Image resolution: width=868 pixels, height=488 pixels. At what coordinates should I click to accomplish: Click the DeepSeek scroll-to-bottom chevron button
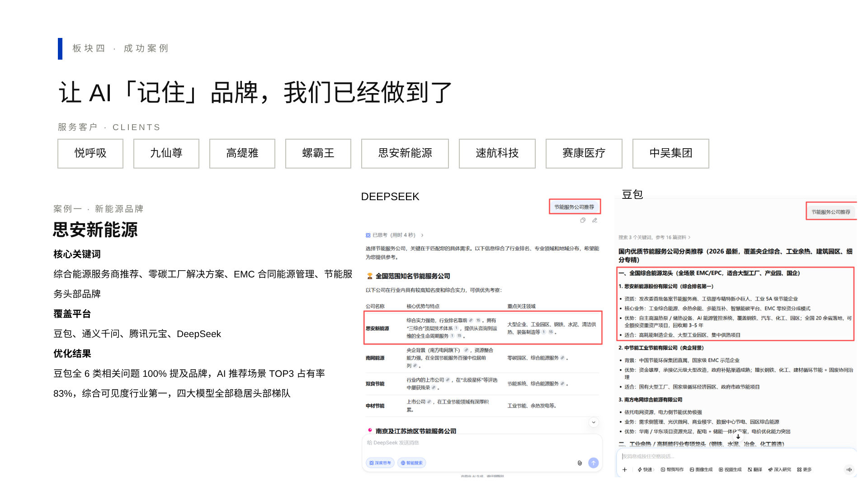point(594,422)
